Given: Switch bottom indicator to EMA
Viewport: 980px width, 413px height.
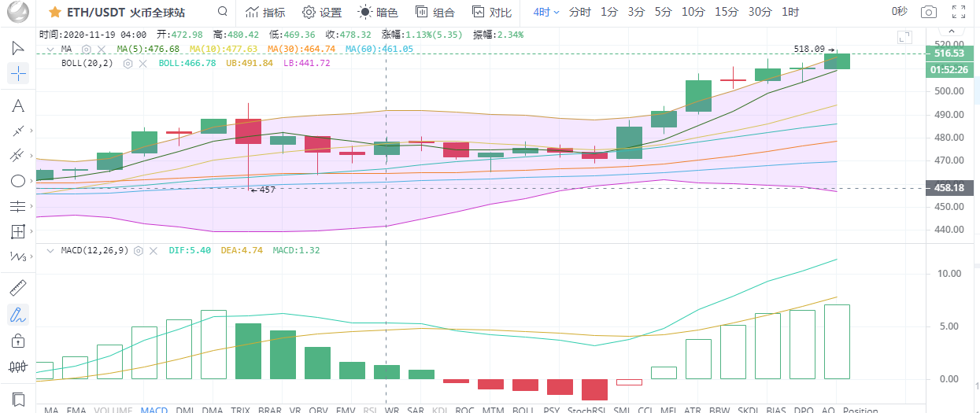Looking at the screenshot, I should coord(76,410).
